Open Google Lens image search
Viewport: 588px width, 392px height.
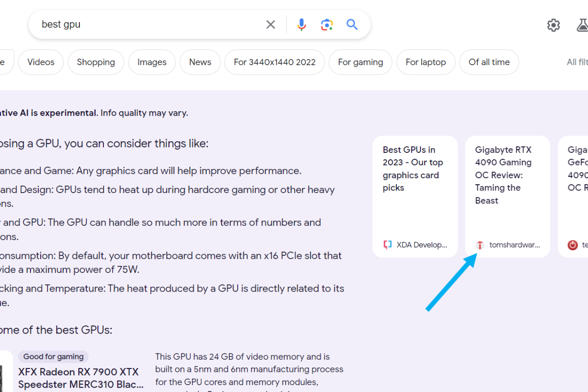coord(327,24)
